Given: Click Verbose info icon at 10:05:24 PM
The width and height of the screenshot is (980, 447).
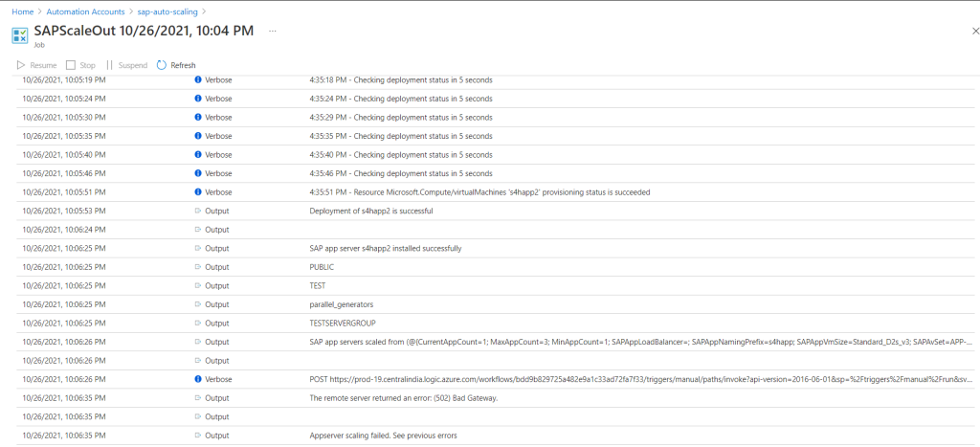Looking at the screenshot, I should [x=198, y=99].
